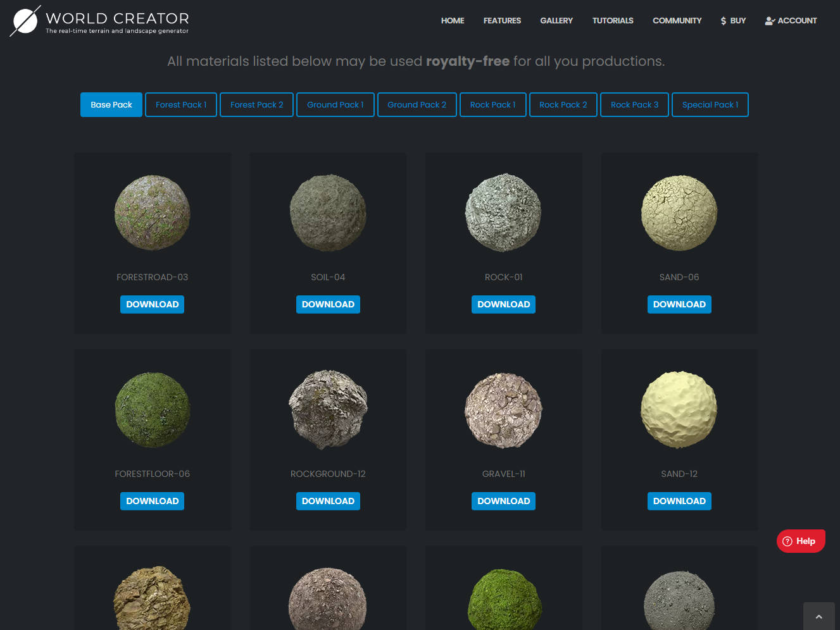This screenshot has width=840, height=630.
Task: Switch to the Forest Pack 1 tab
Action: point(181,105)
